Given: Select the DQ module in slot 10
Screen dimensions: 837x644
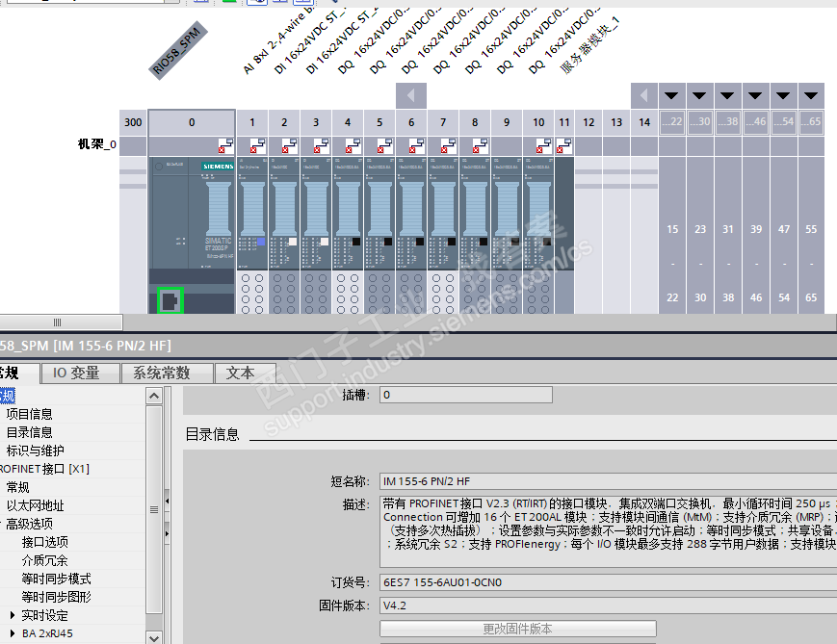Looking at the screenshot, I should pyautogui.click(x=538, y=235).
